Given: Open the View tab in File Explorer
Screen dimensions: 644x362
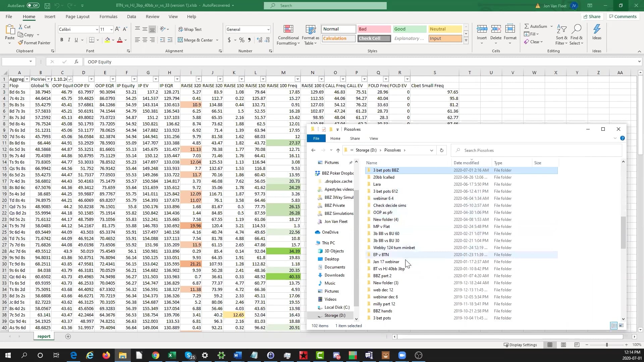Looking at the screenshot, I should (374, 138).
